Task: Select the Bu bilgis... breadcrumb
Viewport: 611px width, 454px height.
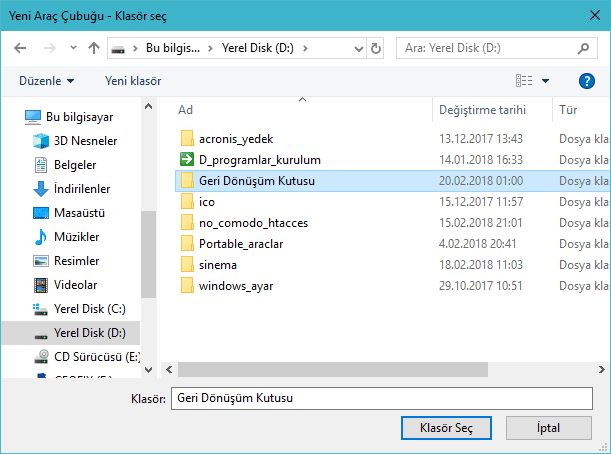Action: click(173, 48)
